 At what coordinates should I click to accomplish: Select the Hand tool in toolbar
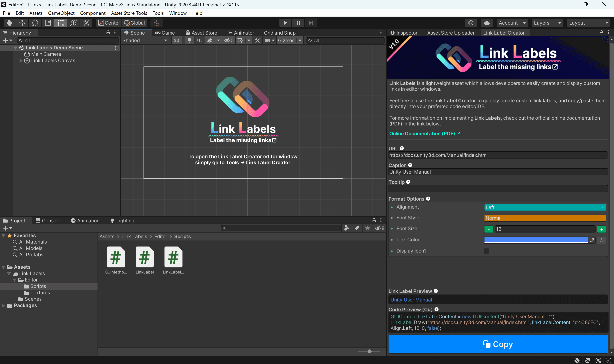point(10,23)
